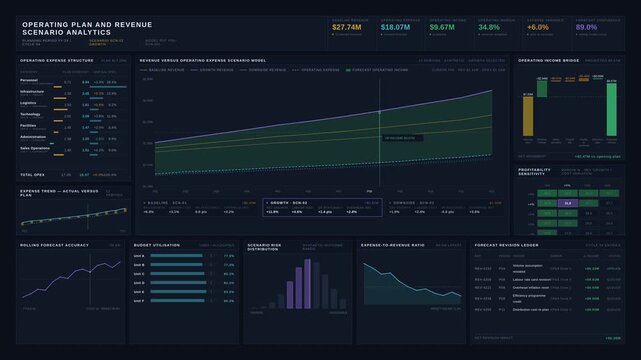Click the Profitability Sensitivity panel title
This screenshot has width=641, height=360.
click(x=534, y=172)
